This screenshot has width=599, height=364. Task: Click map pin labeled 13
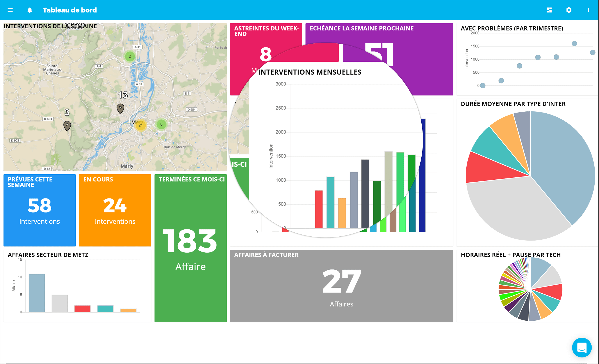(120, 109)
